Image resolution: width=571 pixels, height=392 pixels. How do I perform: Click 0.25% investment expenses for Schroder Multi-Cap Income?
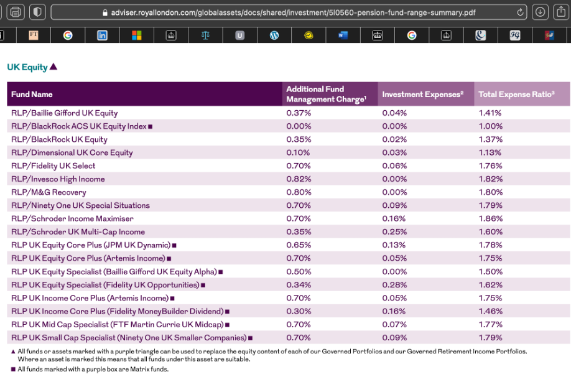click(x=395, y=231)
